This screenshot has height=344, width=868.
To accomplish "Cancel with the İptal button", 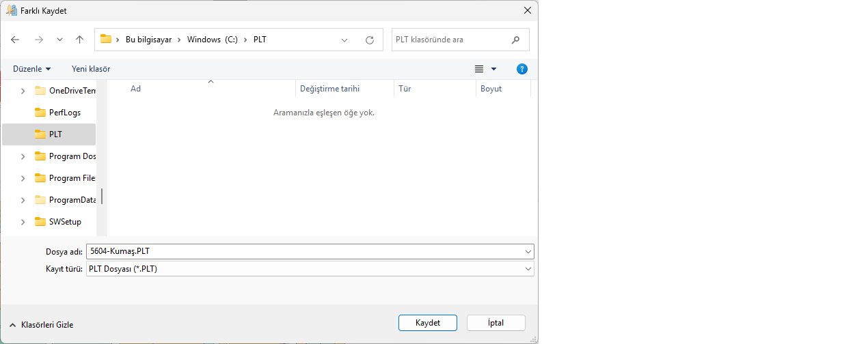I will tap(496, 323).
